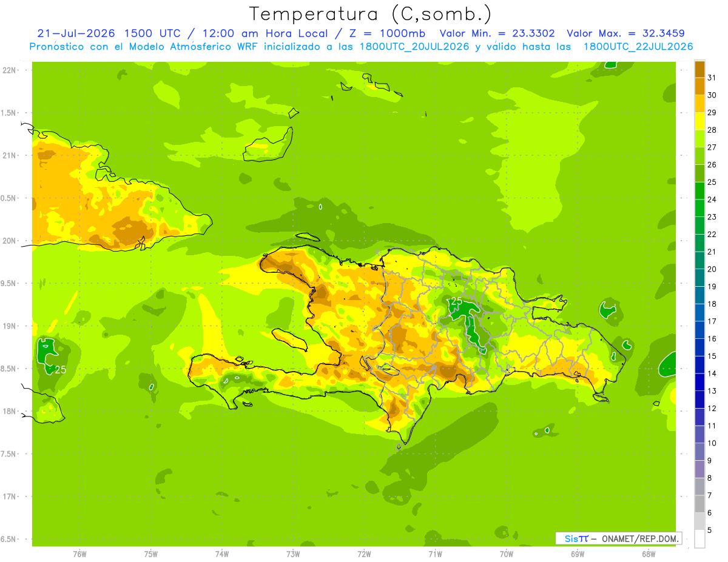Click "12:00 am Hora Local" text

(265, 33)
